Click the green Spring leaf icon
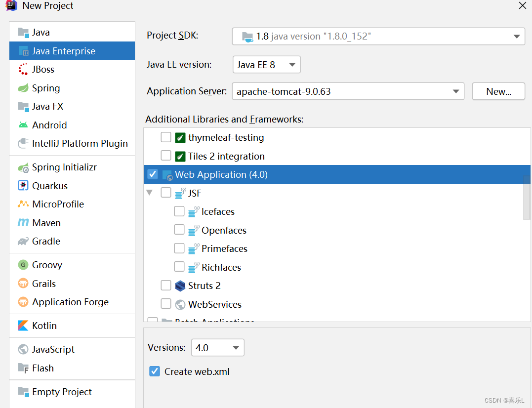The height and width of the screenshot is (408, 532). 23,88
